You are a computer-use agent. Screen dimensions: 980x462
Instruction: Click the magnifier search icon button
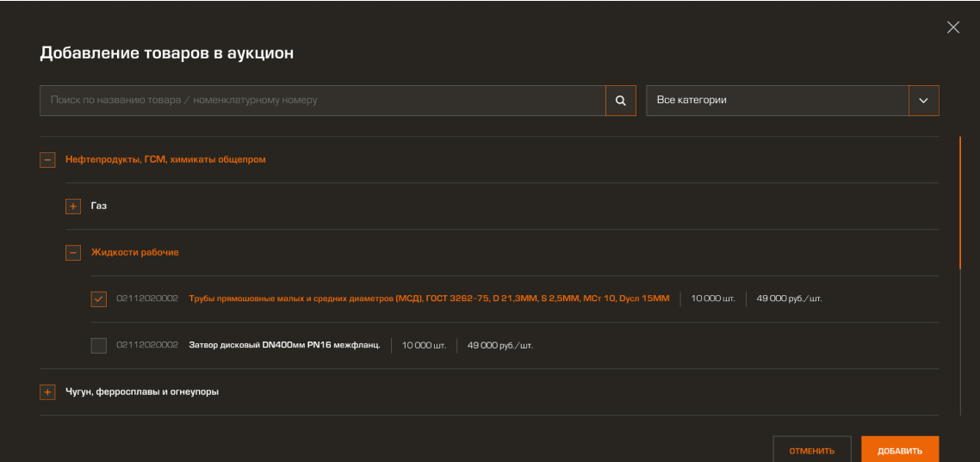point(620,101)
